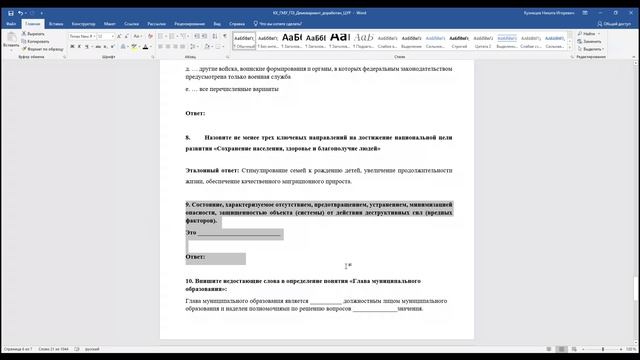This screenshot has height=360, width=640.
Task: Apply the font color
Action: (x=145, y=47)
